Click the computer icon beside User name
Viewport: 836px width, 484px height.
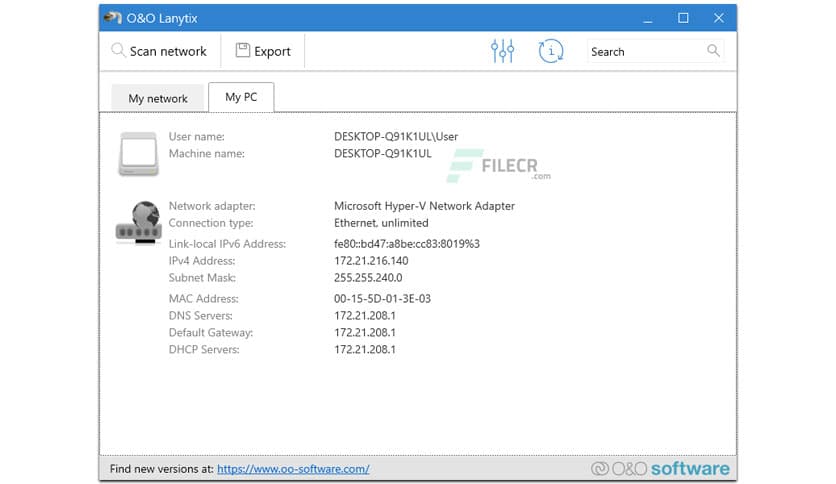(138, 153)
